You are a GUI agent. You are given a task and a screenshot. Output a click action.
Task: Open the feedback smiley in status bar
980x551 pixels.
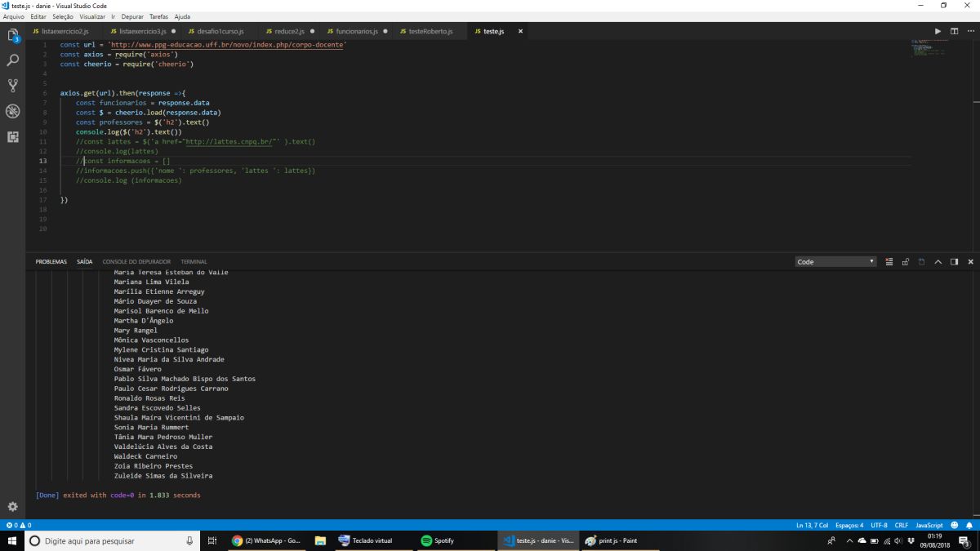(x=954, y=525)
